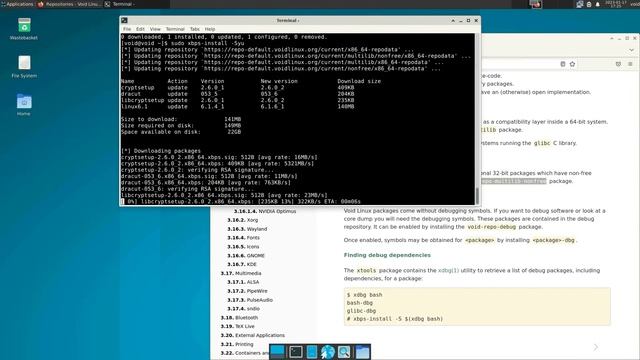Image resolution: width=640 pixels, height=360 pixels.
Task: Open the 3.18 Bluetooth docs section
Action: click(239, 318)
